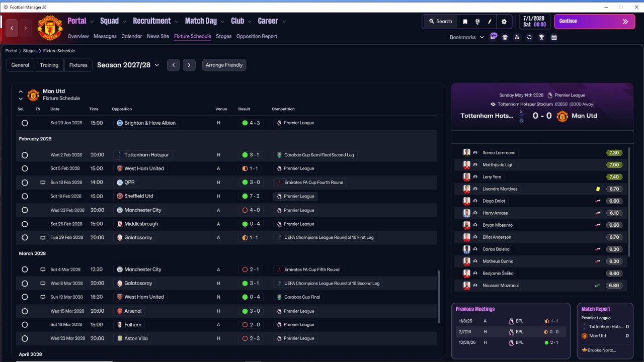Click the shirt icon in the bookmarks bar
644x362 pixels.
pos(505,37)
